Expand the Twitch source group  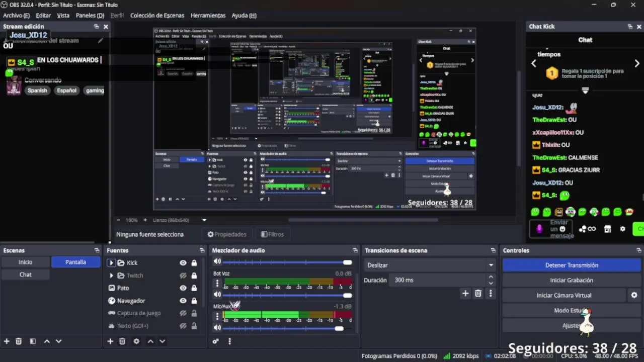[x=111, y=276]
